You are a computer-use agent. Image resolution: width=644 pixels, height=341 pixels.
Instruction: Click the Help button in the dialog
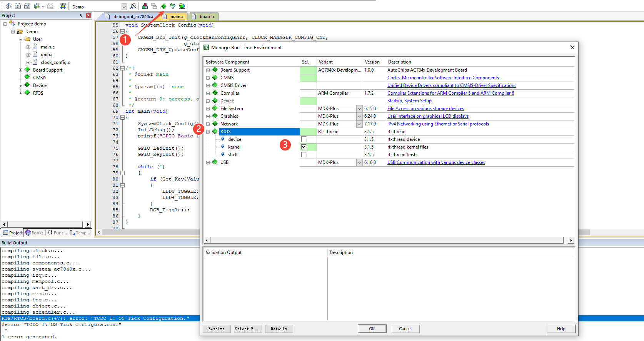pyautogui.click(x=561, y=329)
